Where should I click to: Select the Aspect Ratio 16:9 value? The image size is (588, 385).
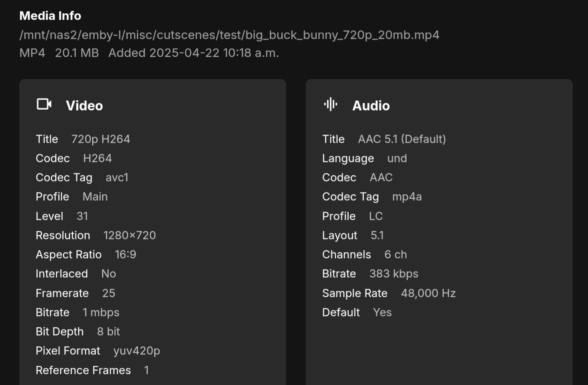125,254
